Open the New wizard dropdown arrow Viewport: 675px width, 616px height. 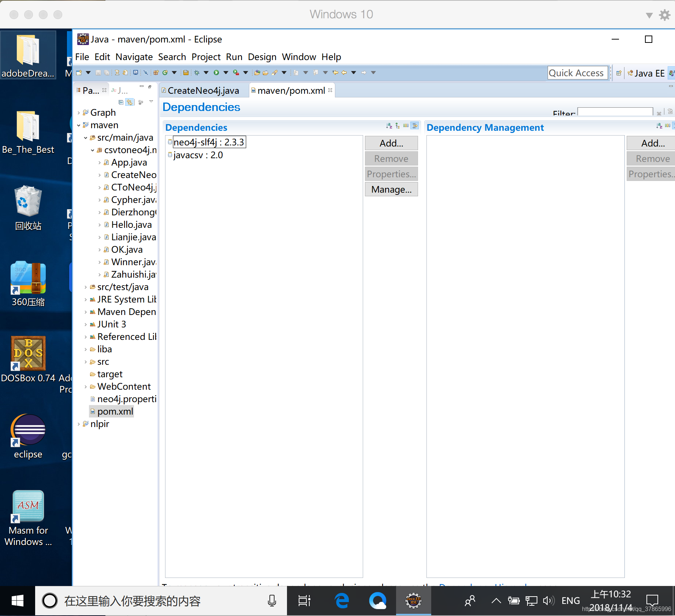coord(88,73)
